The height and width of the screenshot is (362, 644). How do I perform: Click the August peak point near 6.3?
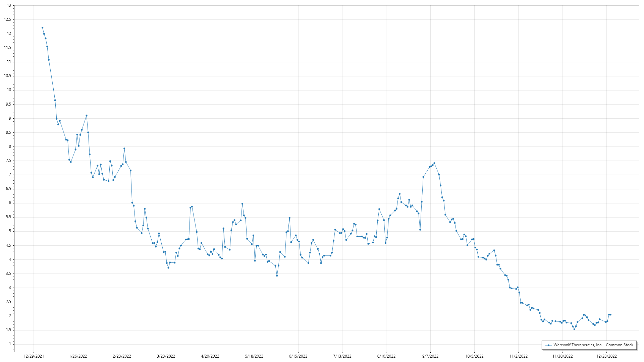pos(399,194)
